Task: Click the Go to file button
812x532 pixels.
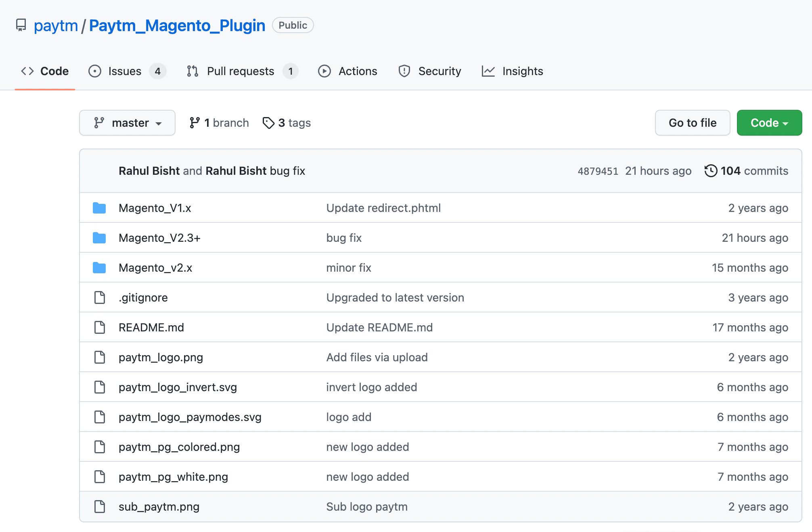Action: click(693, 123)
